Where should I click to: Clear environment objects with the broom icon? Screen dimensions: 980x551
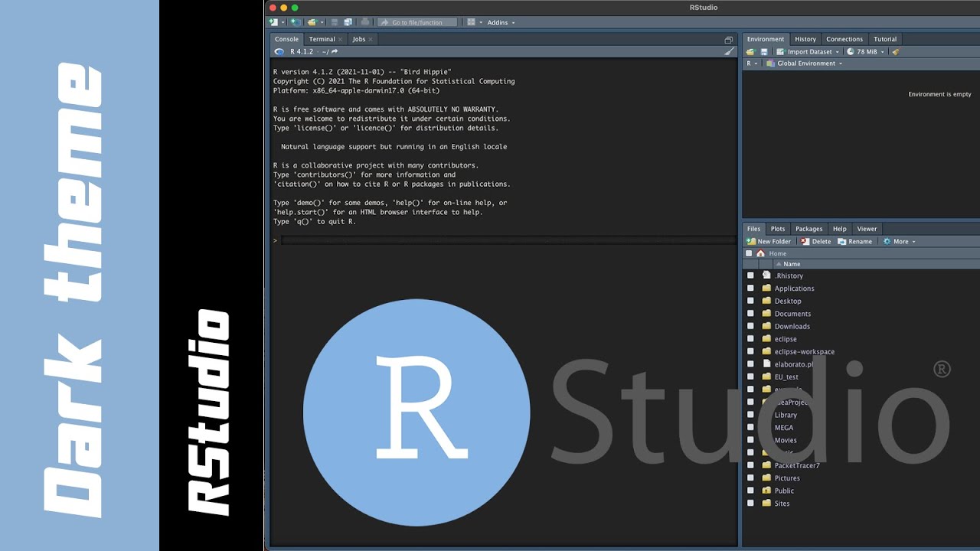[x=896, y=51]
